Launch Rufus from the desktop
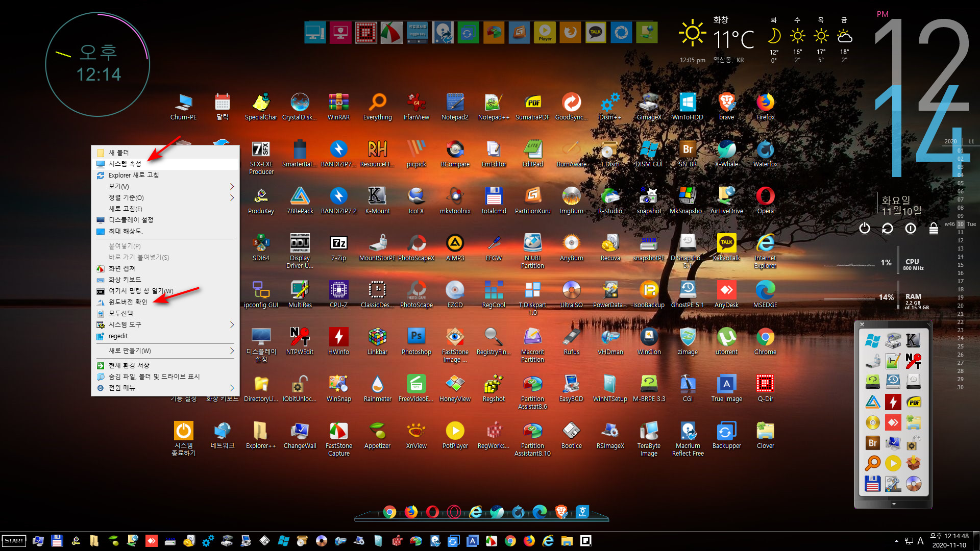This screenshot has width=980, height=551. (571, 341)
